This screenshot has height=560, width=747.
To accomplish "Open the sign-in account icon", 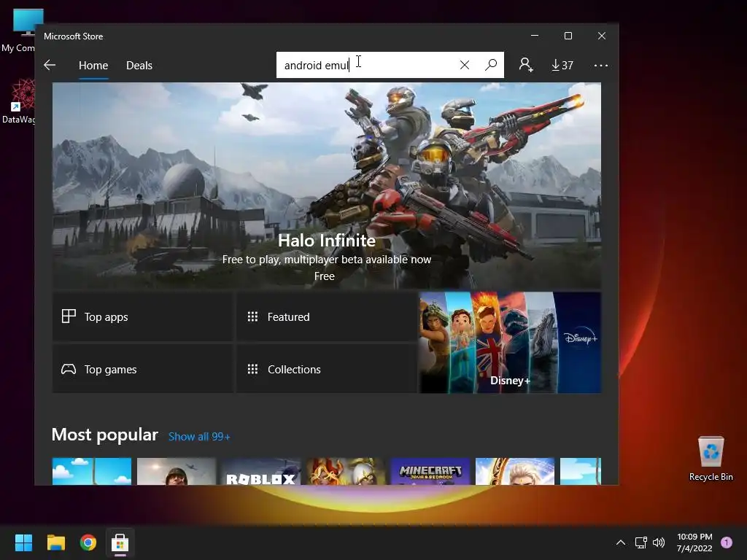I will tap(526, 65).
